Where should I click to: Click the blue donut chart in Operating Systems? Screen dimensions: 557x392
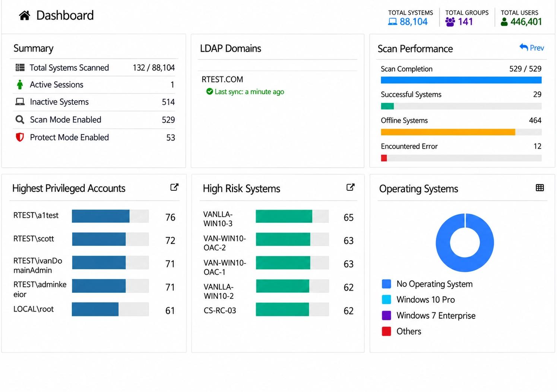tap(465, 243)
